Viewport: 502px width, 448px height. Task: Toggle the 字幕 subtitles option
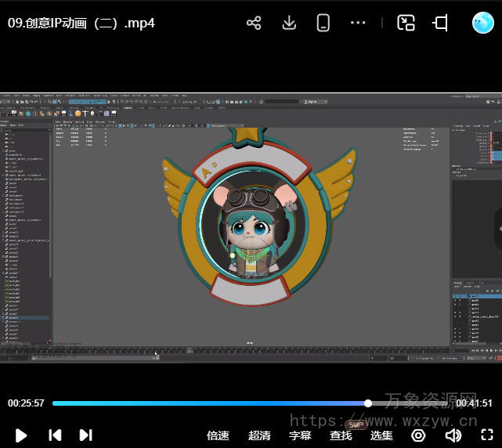[x=300, y=435]
